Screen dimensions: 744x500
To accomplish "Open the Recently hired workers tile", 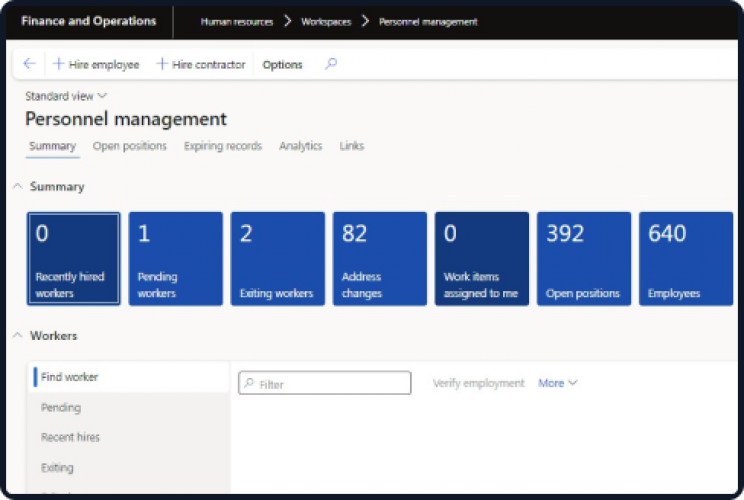I will (x=74, y=259).
